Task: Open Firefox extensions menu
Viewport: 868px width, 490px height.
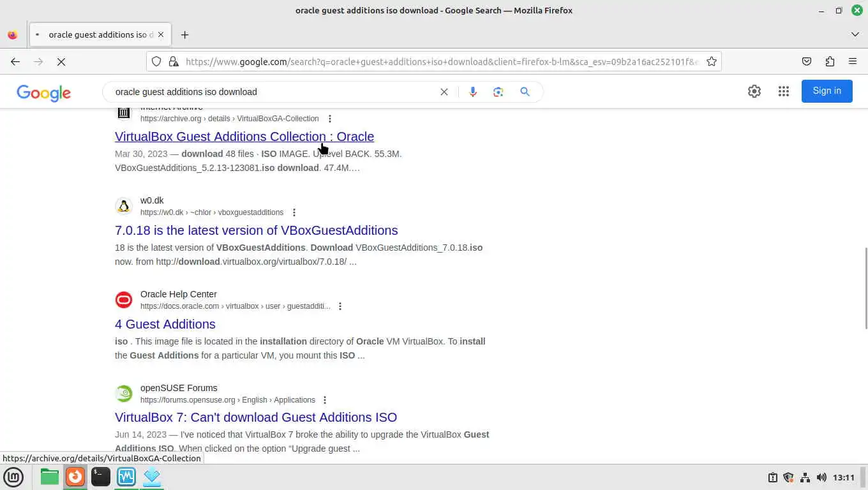Action: click(830, 61)
